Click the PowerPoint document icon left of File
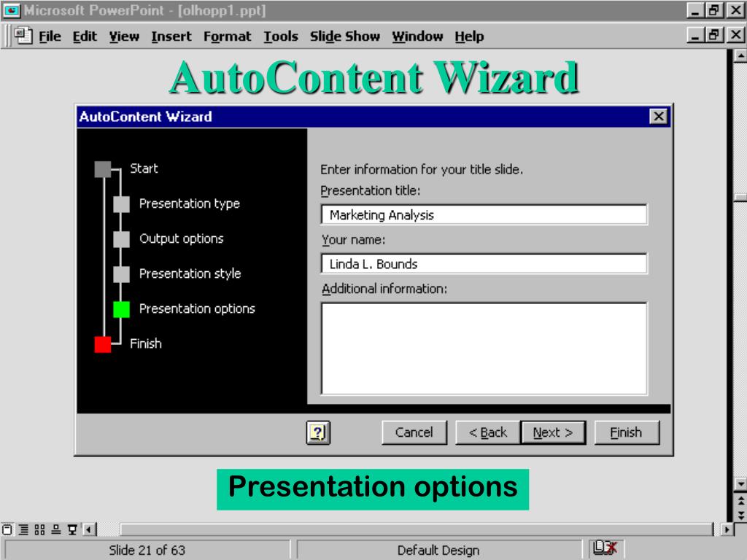The image size is (747, 560). 23,36
